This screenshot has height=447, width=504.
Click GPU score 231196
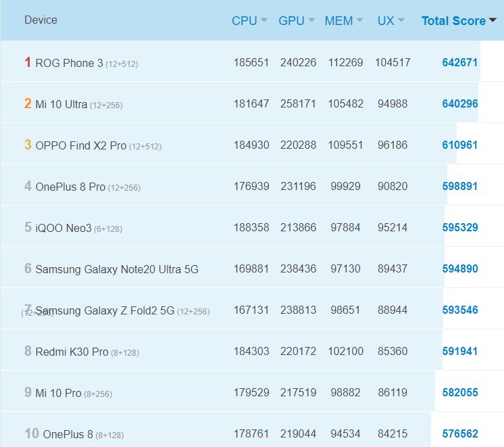[299, 186]
